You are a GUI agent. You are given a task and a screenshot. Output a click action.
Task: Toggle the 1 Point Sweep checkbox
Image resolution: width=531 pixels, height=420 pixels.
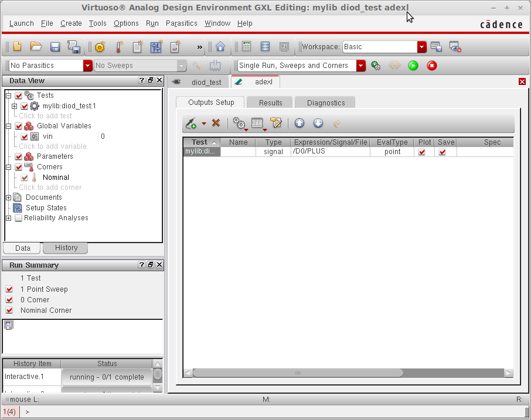pyautogui.click(x=9, y=289)
